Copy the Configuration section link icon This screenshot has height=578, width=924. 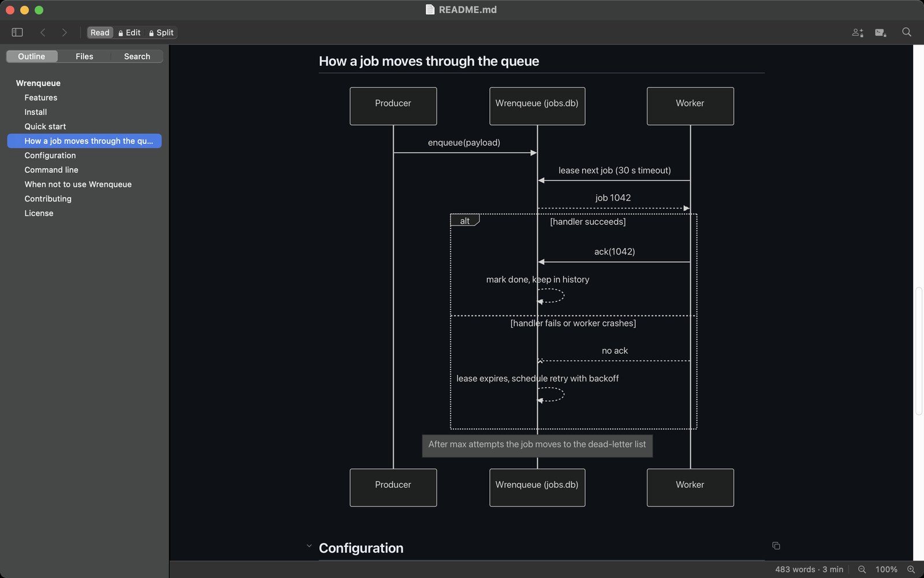(x=776, y=546)
